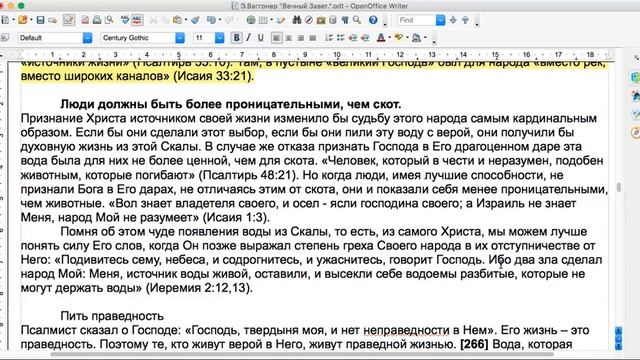Image resolution: width=640 pixels, height=360 pixels.
Task: Click bold page marker [266]
Action: [474, 344]
